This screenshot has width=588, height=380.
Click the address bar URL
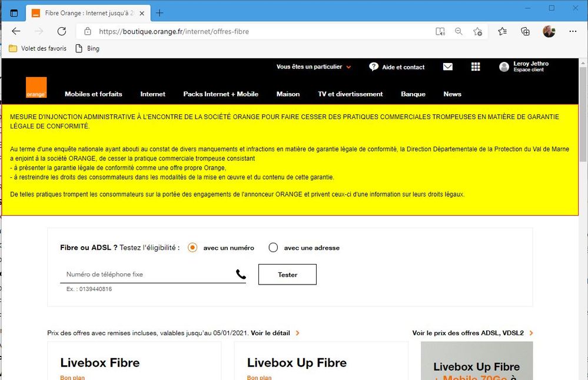(x=174, y=32)
